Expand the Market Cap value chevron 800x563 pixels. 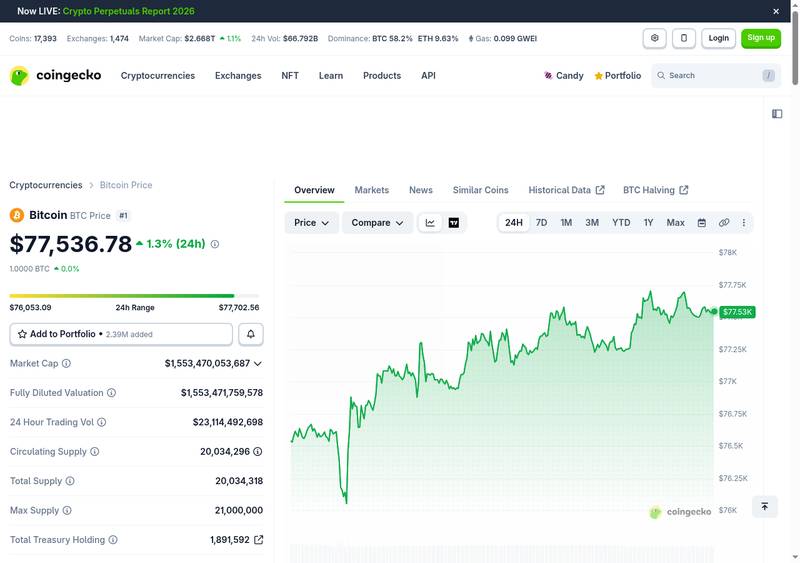[258, 363]
